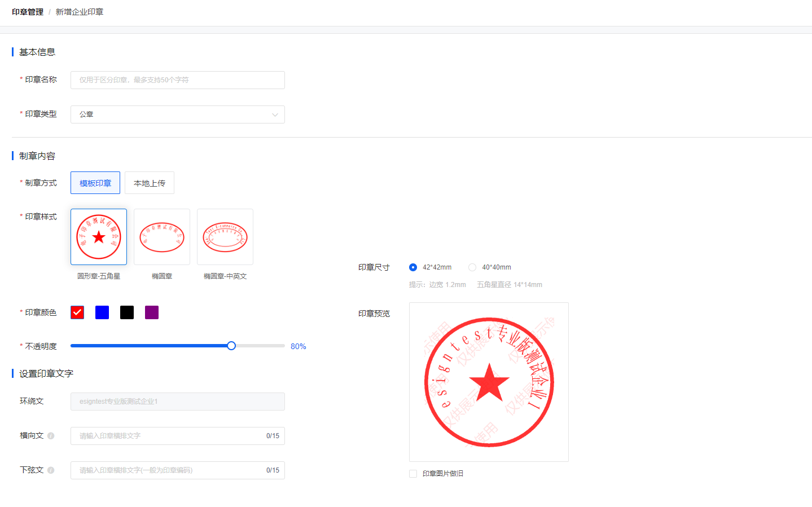Select the 圆形章-五角星 seal style thumbnail
Screen dimensions: 812x507
coord(99,237)
